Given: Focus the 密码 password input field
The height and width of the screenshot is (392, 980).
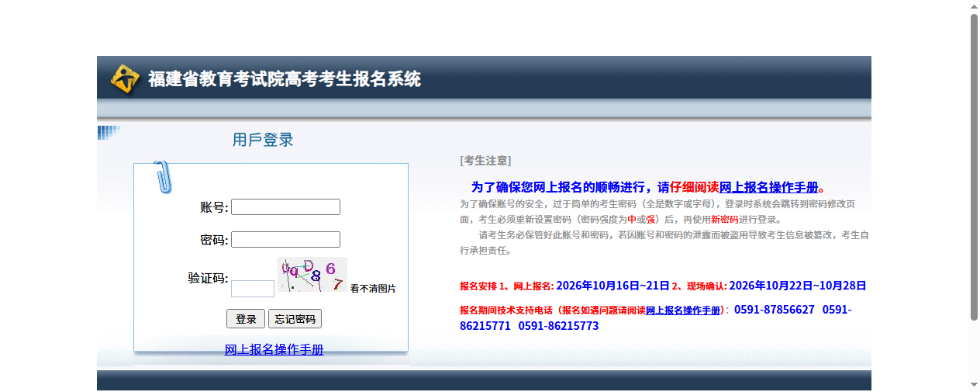Looking at the screenshot, I should tap(285, 240).
